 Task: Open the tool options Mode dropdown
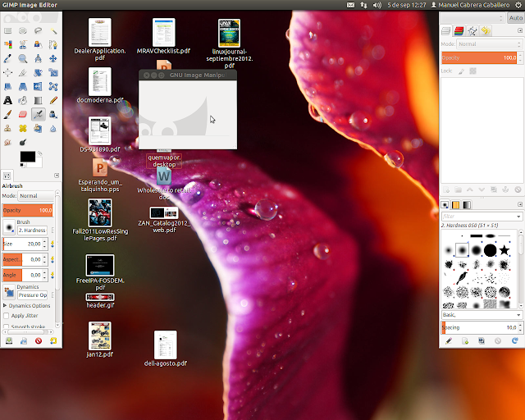pos(36,195)
